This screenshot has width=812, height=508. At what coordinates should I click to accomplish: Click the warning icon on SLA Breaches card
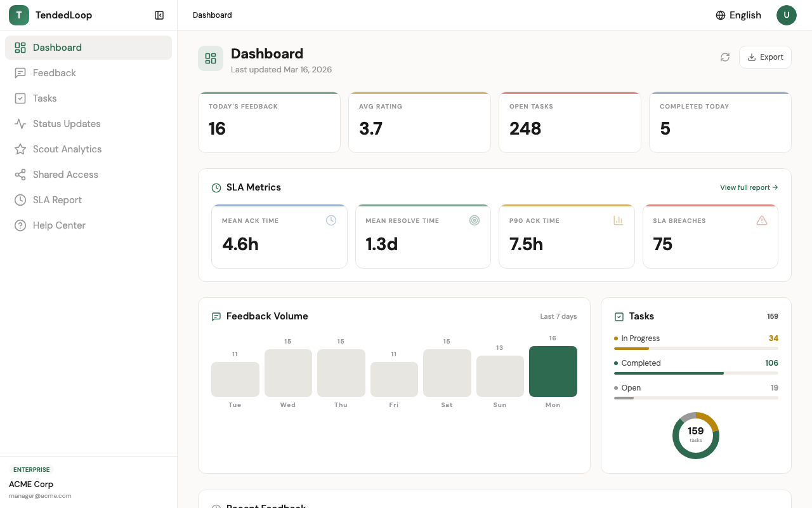[x=762, y=220]
